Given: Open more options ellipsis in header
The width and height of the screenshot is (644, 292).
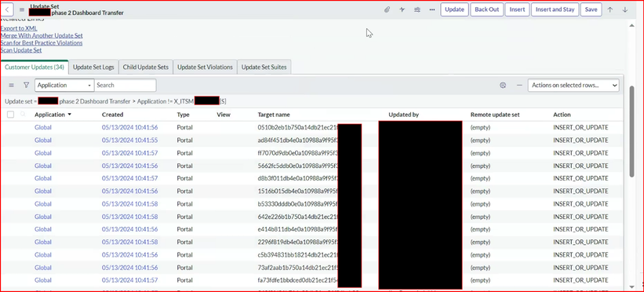Looking at the screenshot, I should click(432, 9).
